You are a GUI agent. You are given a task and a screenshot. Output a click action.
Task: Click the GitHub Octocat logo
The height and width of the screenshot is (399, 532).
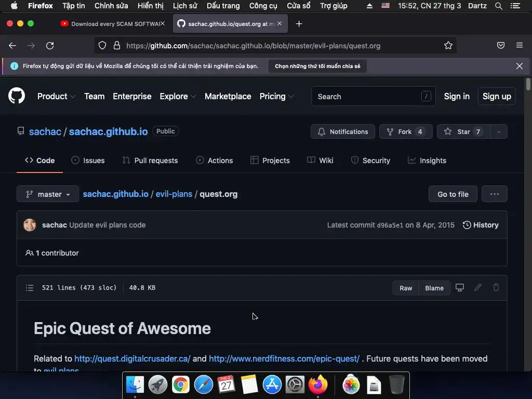coord(17,96)
